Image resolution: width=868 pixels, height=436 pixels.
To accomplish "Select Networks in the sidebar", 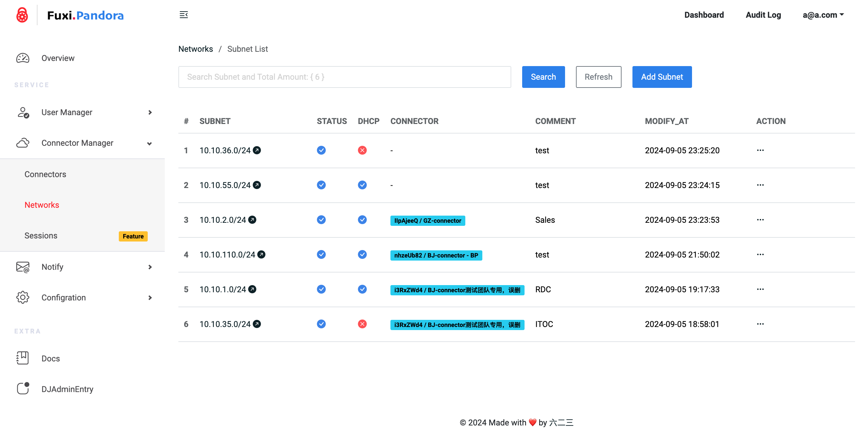I will click(x=42, y=205).
